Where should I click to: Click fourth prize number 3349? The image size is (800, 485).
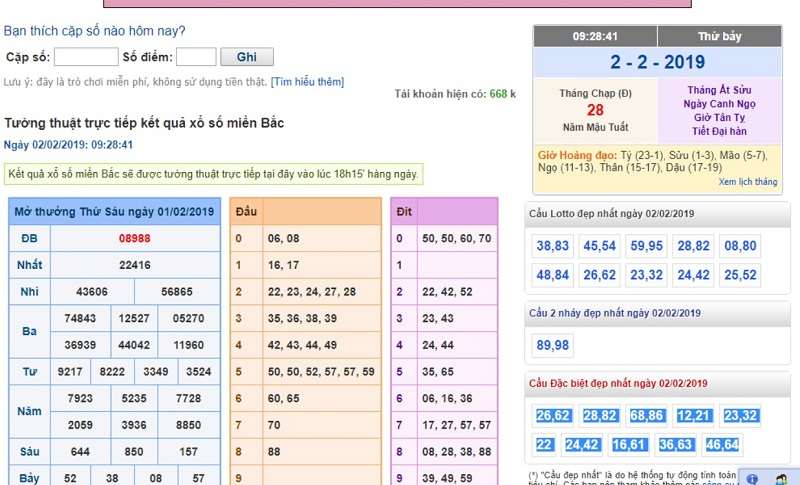click(156, 372)
